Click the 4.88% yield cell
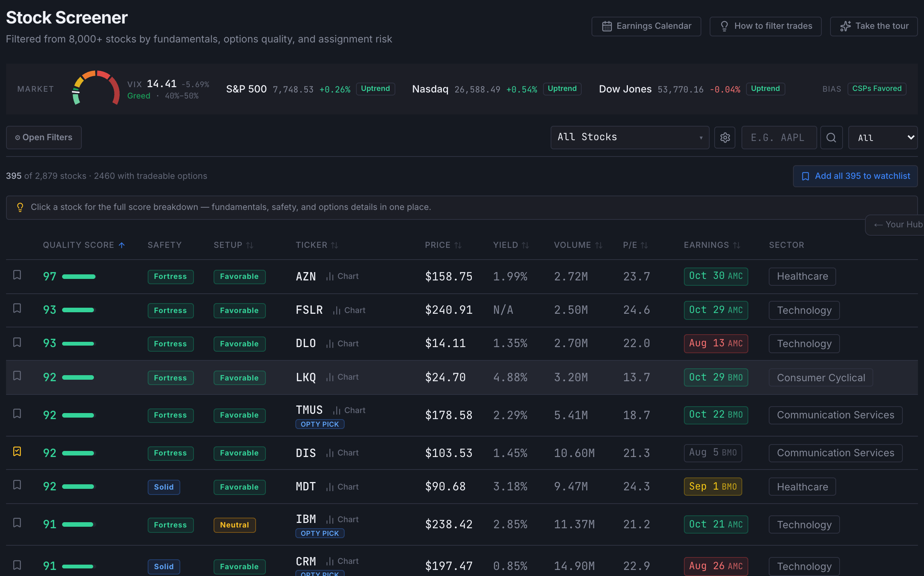The width and height of the screenshot is (924, 576). tap(510, 377)
